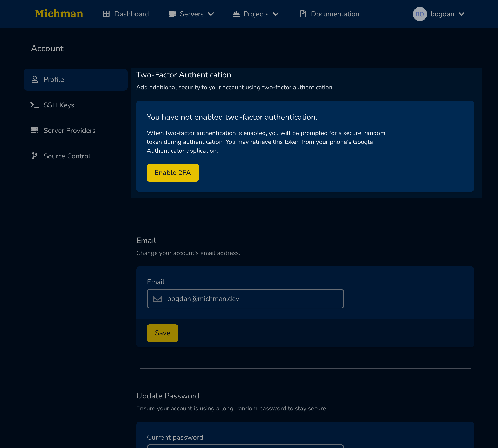Expand the Servers dropdown chevron
498x448 pixels.
pos(211,14)
